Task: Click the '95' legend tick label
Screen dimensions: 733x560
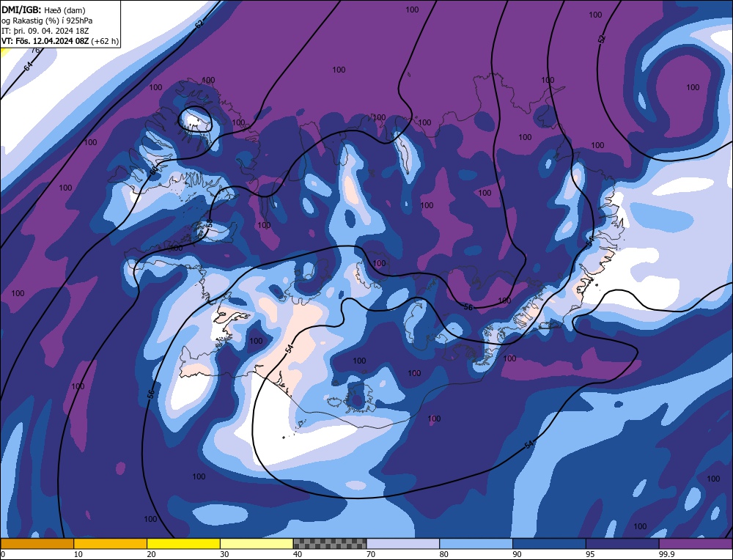Action: (590, 554)
